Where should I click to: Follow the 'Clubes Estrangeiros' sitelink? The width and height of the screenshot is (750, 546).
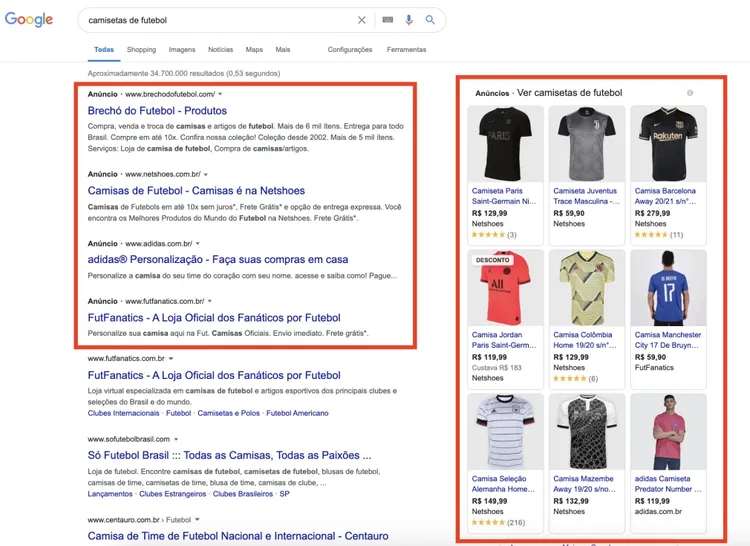173,494
